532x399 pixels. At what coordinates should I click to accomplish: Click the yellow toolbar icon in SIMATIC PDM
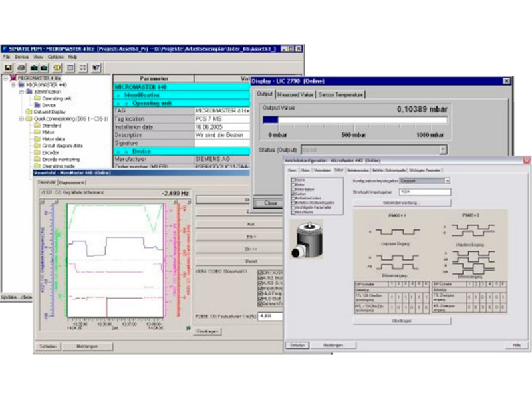(57, 68)
